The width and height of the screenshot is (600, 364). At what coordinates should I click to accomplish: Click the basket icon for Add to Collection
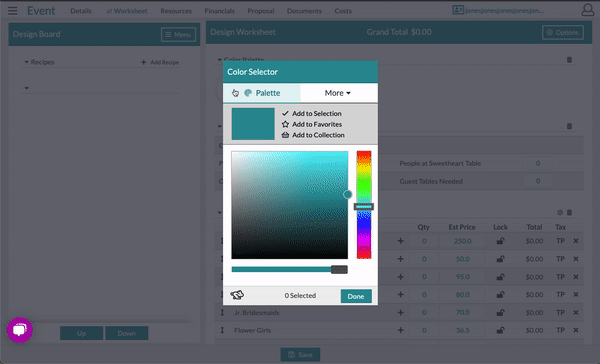click(285, 135)
